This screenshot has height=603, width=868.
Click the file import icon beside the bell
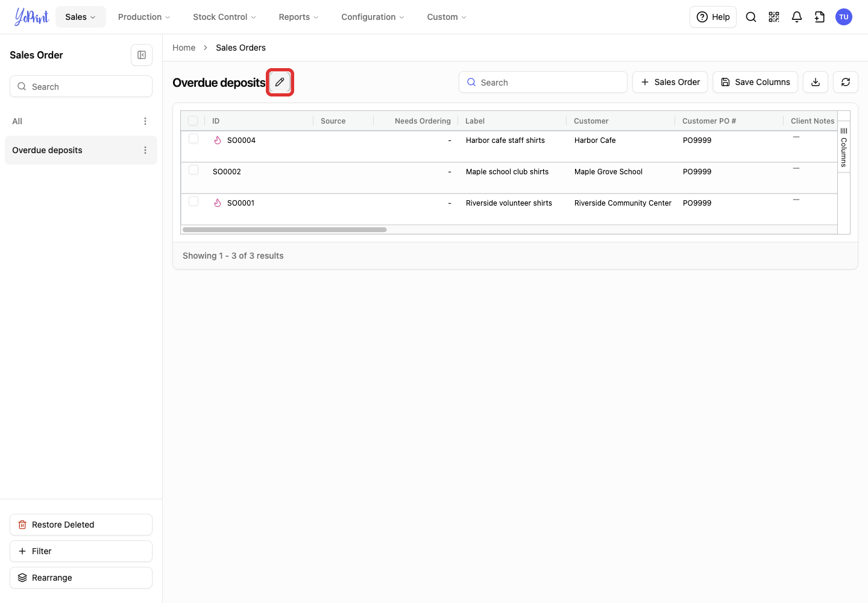click(820, 17)
